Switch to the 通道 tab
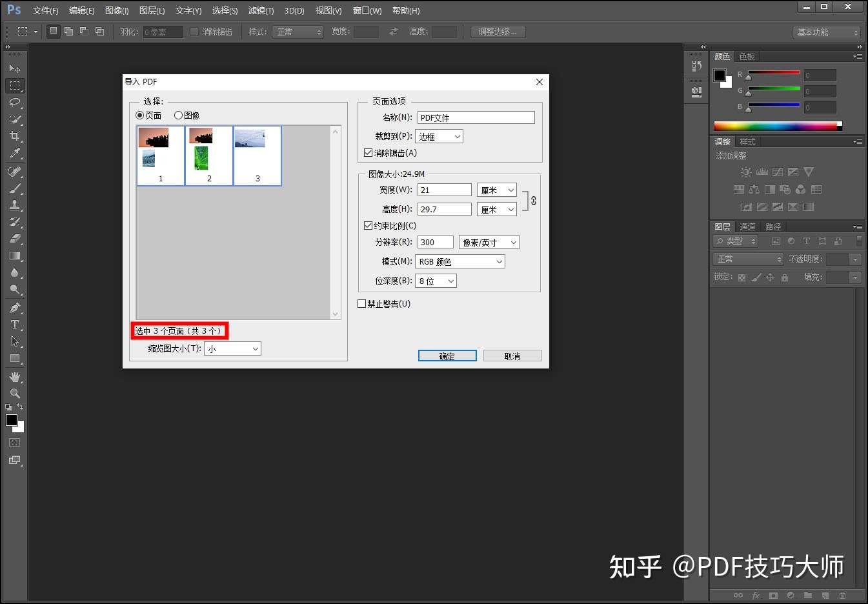This screenshot has width=868, height=604. point(747,226)
